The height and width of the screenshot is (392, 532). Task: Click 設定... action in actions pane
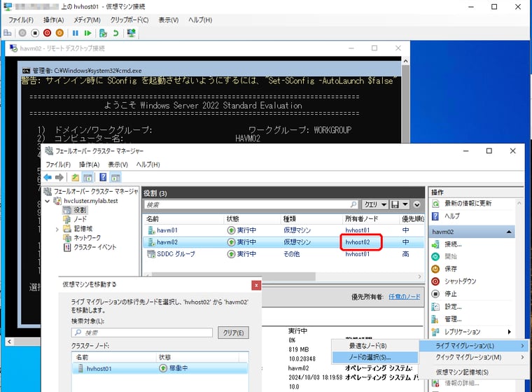(453, 307)
